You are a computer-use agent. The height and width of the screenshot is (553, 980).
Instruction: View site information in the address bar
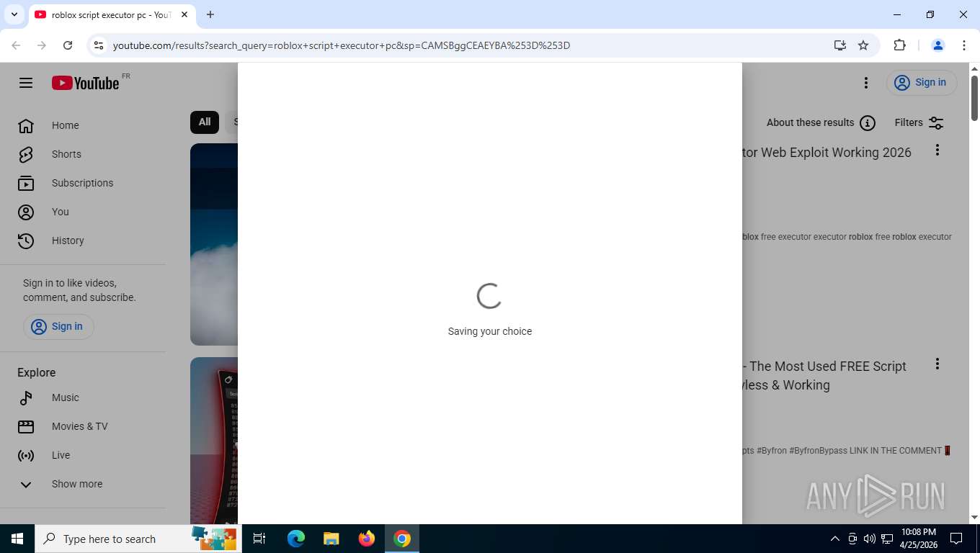pyautogui.click(x=99, y=45)
